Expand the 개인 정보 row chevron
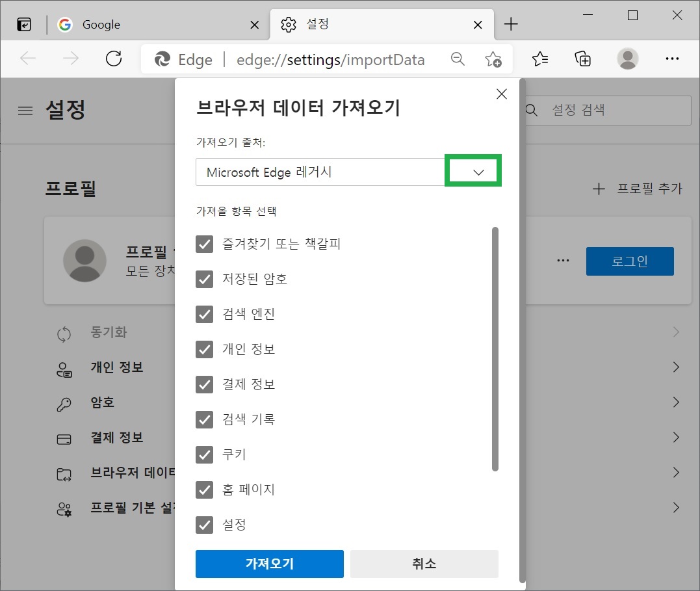 coord(676,367)
